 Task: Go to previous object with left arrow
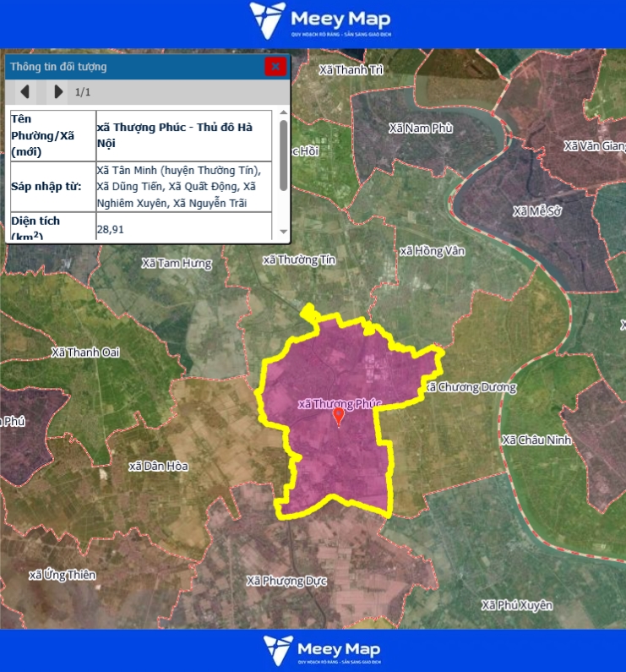pos(24,92)
